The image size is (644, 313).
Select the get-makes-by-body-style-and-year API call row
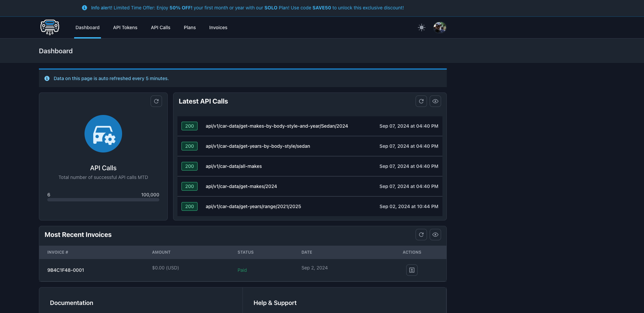276,126
